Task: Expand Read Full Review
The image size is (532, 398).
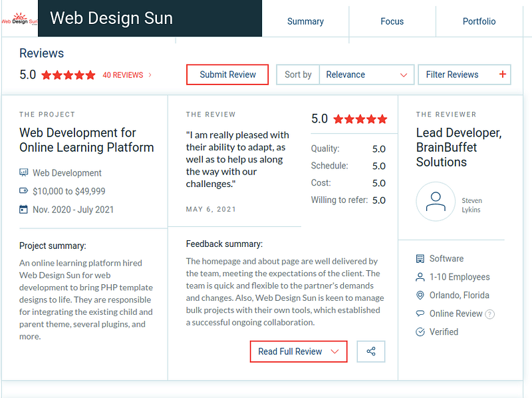Action: tap(299, 351)
